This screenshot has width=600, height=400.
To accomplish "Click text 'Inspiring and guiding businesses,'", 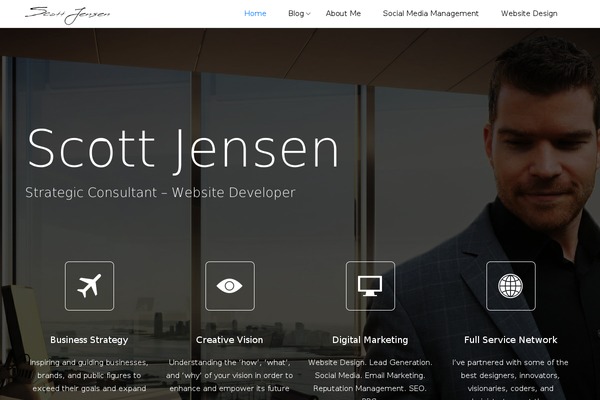I will coord(89,362).
